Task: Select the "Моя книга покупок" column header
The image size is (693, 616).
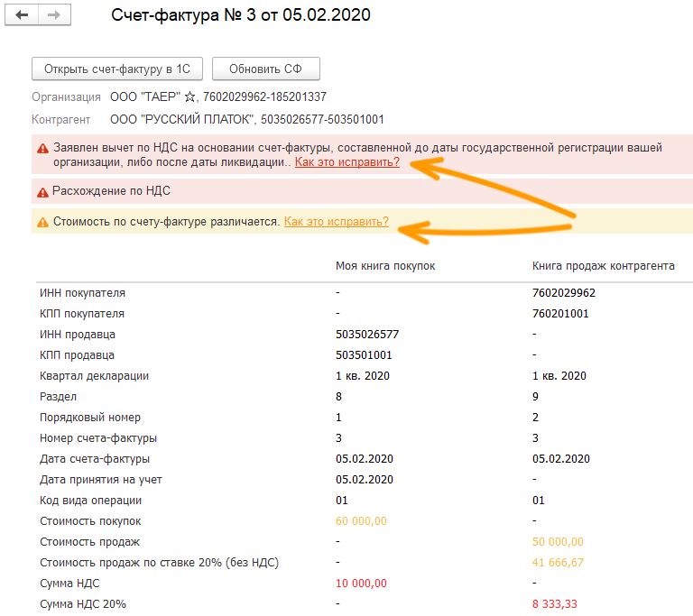Action: coord(385,265)
